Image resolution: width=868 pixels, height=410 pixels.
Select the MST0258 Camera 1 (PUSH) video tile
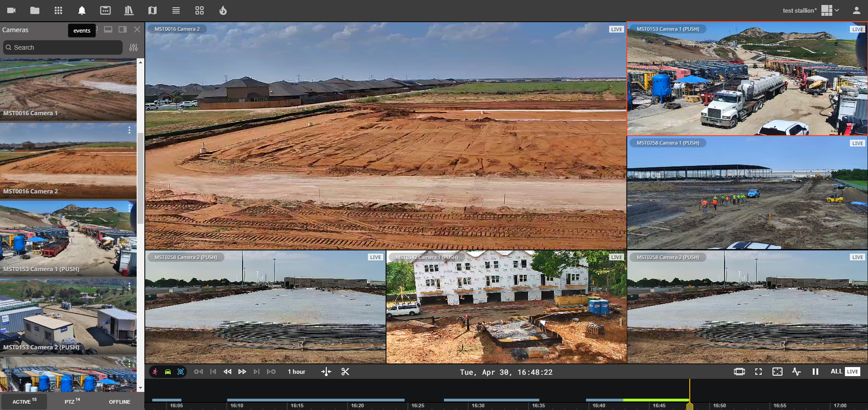pyautogui.click(x=747, y=193)
